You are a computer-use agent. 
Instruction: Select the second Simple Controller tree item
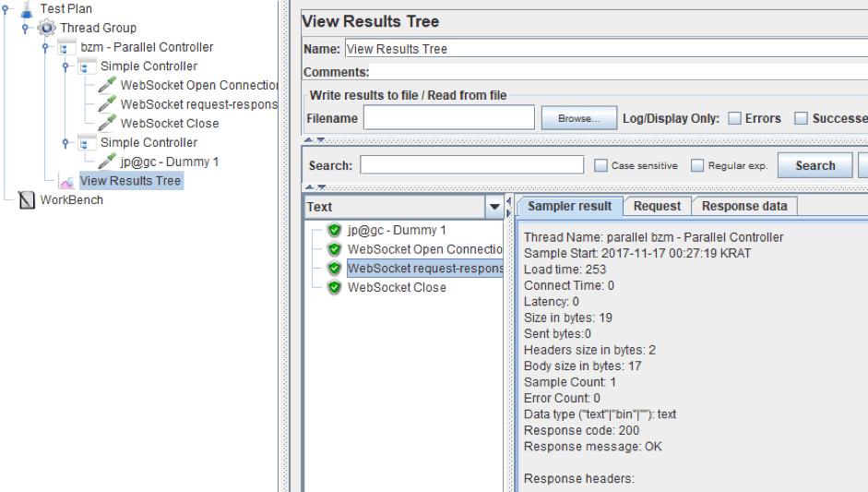pyautogui.click(x=149, y=142)
